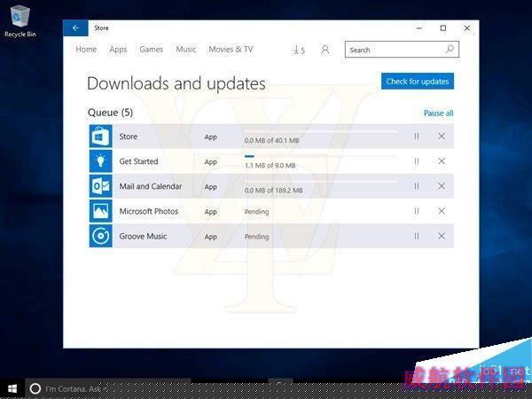Maximize the Store window
The image size is (532, 399).
coord(443,28)
